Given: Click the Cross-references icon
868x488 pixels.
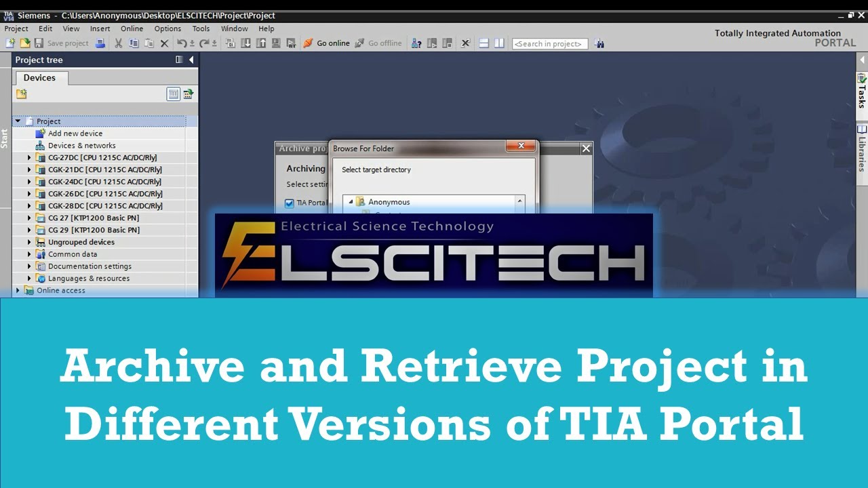Looking at the screenshot, I should pyautogui.click(x=466, y=43).
